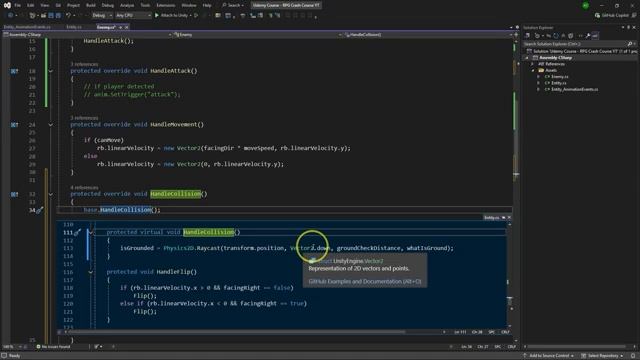Open the Debug menu
The image size is (640, 360).
click(108, 5)
